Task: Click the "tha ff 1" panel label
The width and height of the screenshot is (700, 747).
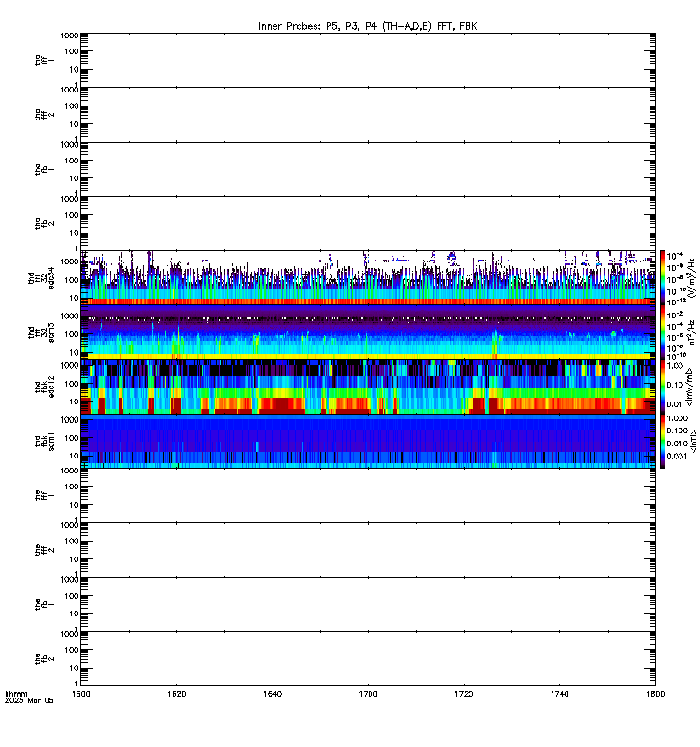Action: 44,60
